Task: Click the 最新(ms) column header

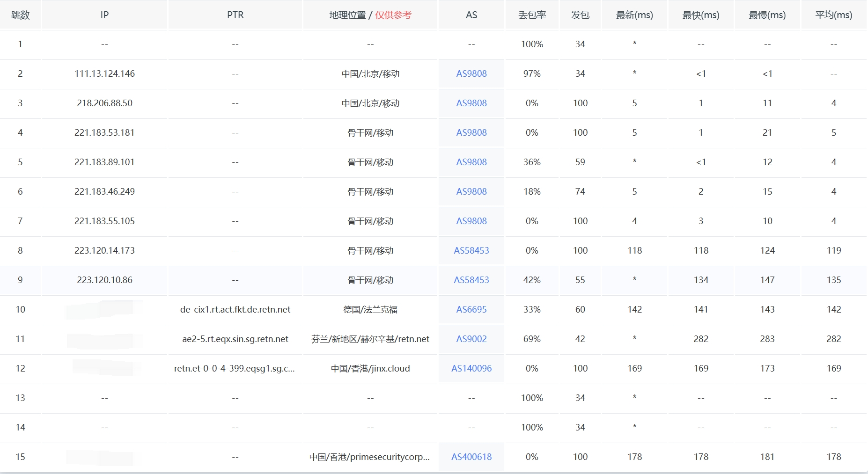Action: click(634, 15)
